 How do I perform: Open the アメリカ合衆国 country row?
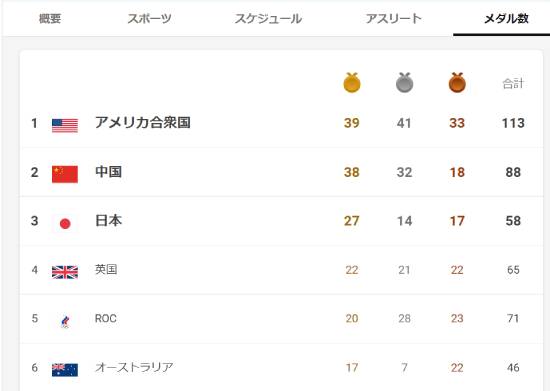281,123
